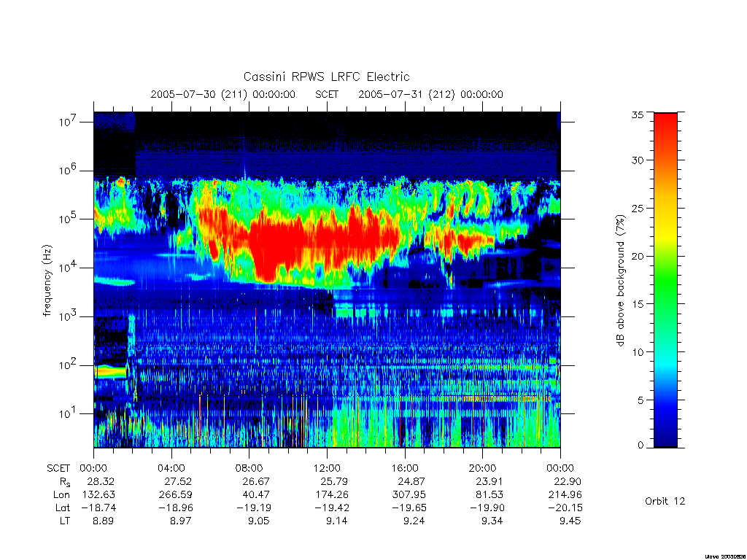Click the Rs value '25.79'
This screenshot has width=747, height=560.
[334, 481]
